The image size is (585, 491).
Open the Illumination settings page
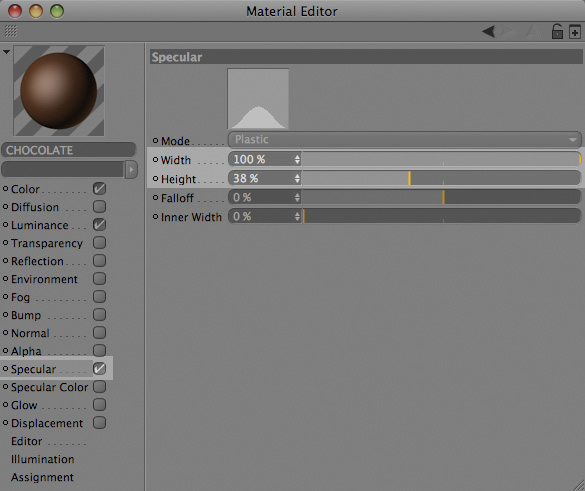tap(43, 459)
